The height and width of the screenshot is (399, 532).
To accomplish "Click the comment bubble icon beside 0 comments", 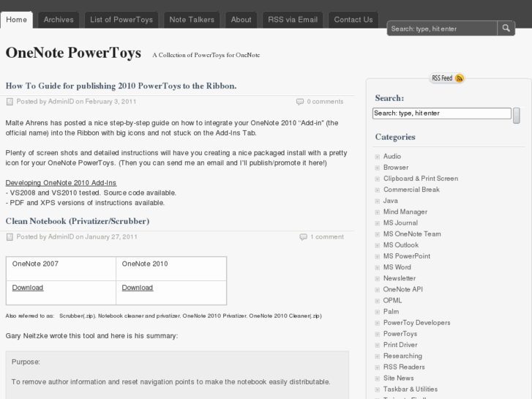I will pyautogui.click(x=300, y=102).
